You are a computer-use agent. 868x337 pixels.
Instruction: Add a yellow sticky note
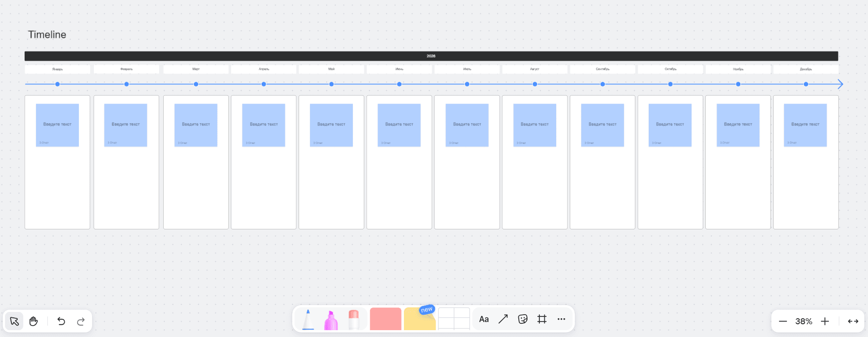[419, 320]
